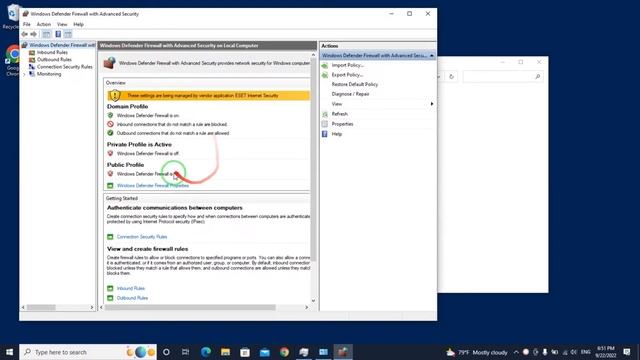
Task: Click the 'Public Profile' heading text
Action: [125, 165]
